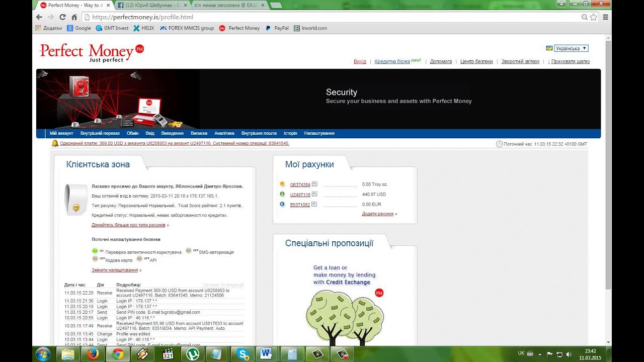Viewport: 644px width, 362px height.
Task: Open Налаштування menu item
Action: point(319,133)
